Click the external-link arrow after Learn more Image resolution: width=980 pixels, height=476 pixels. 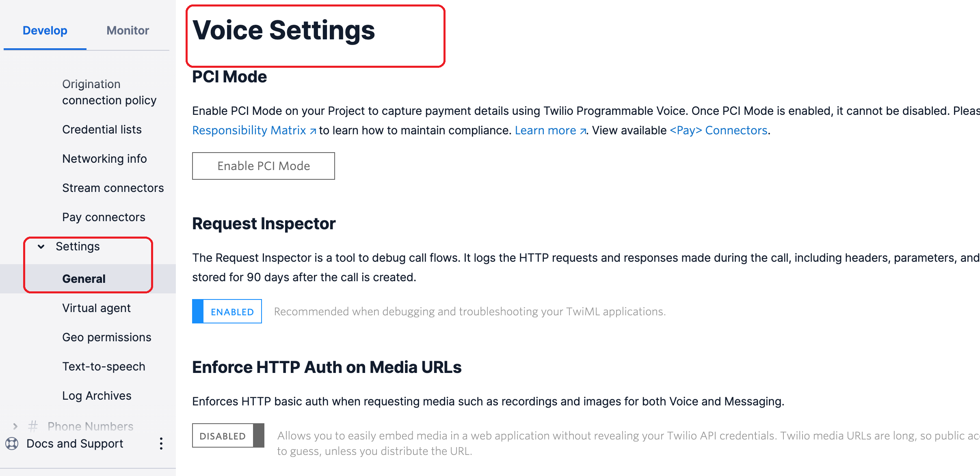coord(583,131)
